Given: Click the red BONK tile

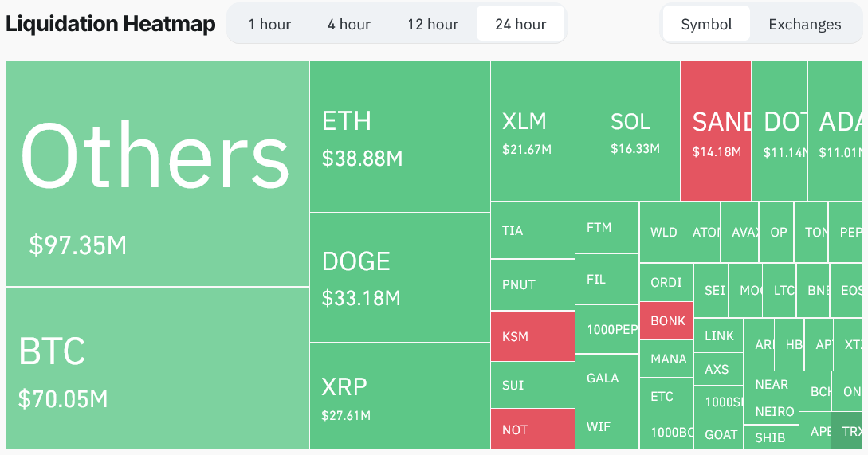Looking at the screenshot, I should click(666, 320).
